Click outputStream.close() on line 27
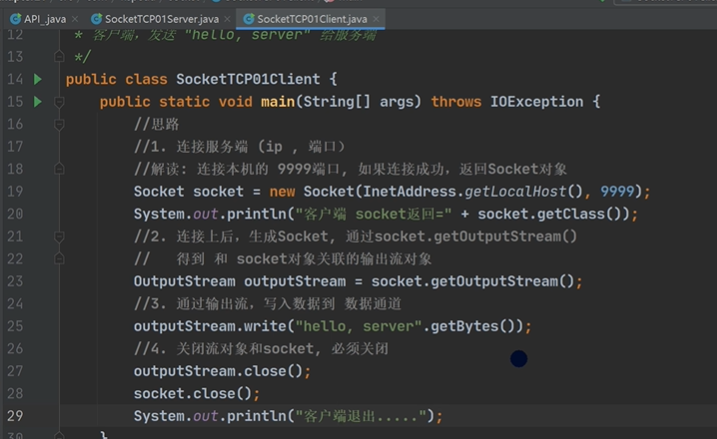Screen dimensions: 717x439 pos(218,371)
